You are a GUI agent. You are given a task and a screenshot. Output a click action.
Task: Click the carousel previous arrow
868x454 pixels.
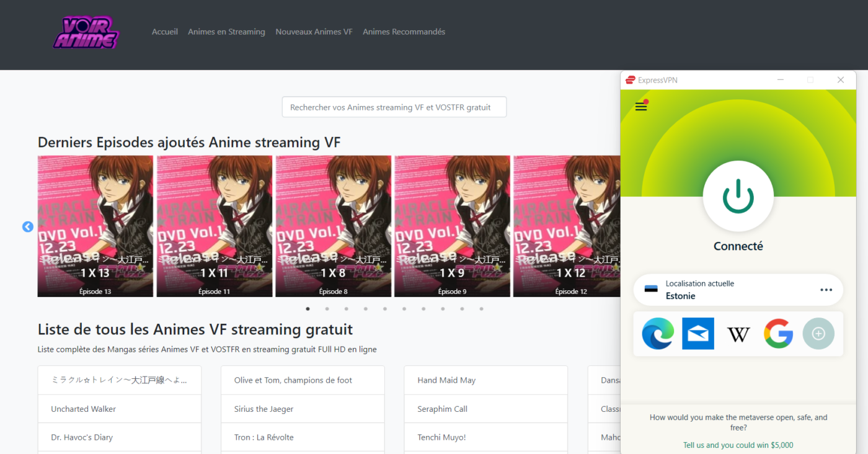click(28, 227)
